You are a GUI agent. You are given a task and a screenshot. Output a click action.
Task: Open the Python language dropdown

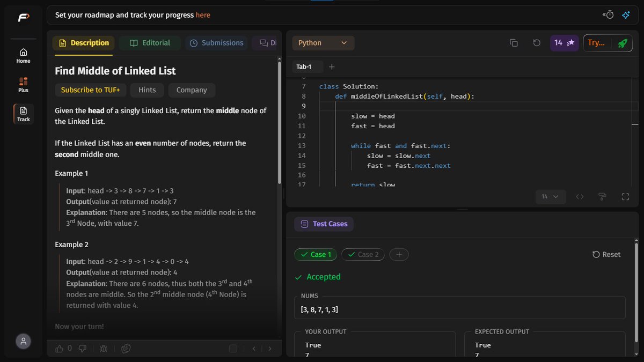point(323,43)
